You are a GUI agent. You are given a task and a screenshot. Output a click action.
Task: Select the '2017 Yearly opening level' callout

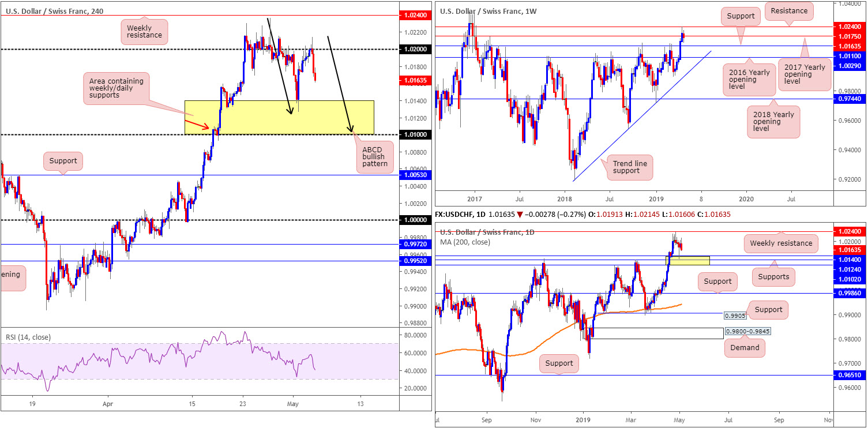(804, 73)
